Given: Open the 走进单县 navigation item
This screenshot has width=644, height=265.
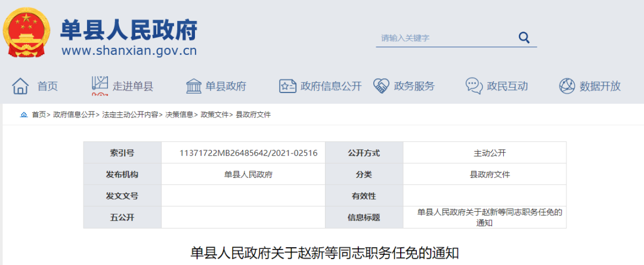Looking at the screenshot, I should (132, 87).
